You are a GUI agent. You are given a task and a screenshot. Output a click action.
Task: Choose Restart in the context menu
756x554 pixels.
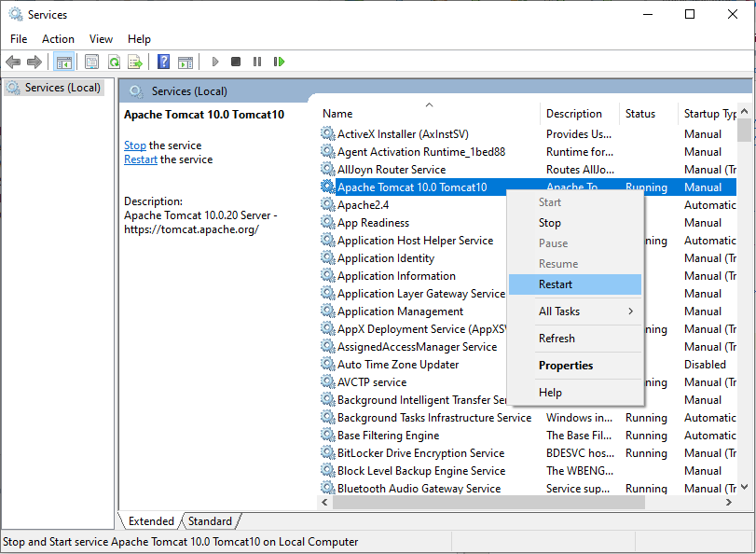pos(575,284)
